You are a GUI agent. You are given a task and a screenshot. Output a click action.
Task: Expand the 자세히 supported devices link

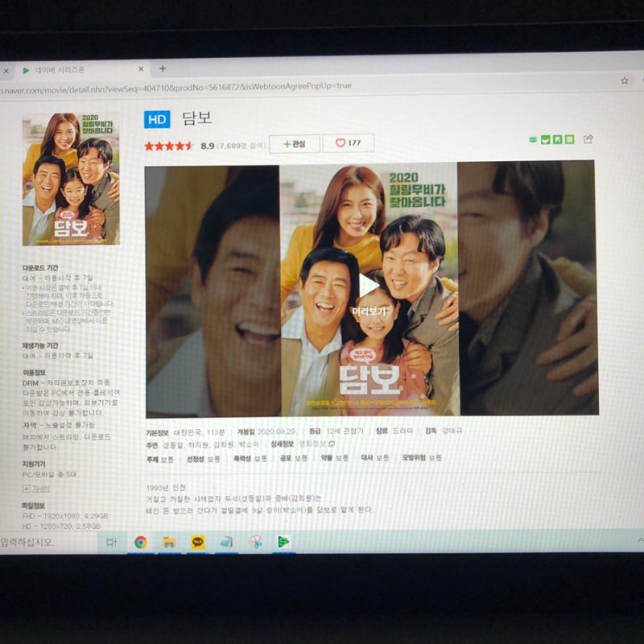[x=36, y=489]
